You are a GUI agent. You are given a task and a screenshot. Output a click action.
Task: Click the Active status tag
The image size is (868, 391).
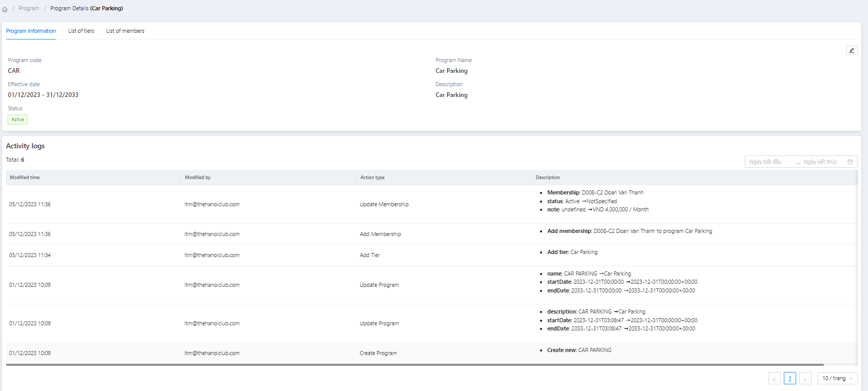coord(17,120)
